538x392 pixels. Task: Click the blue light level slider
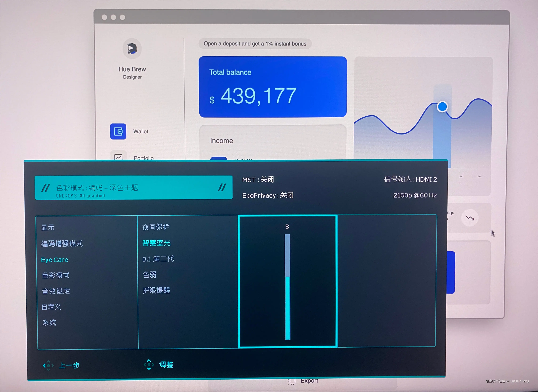287,287
